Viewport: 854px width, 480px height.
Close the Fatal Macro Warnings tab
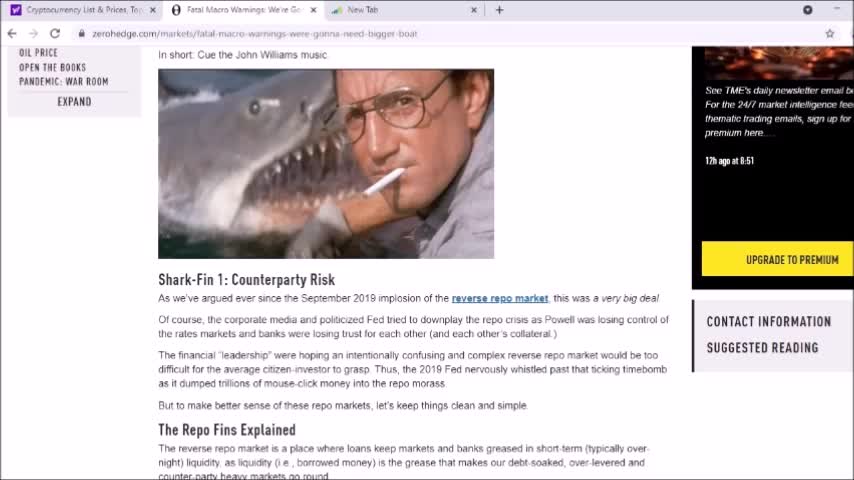pyautogui.click(x=313, y=10)
